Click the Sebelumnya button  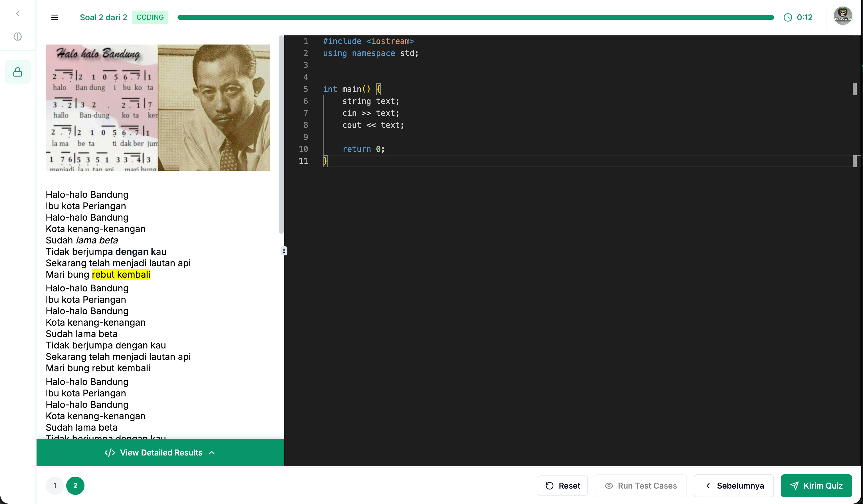click(x=733, y=485)
